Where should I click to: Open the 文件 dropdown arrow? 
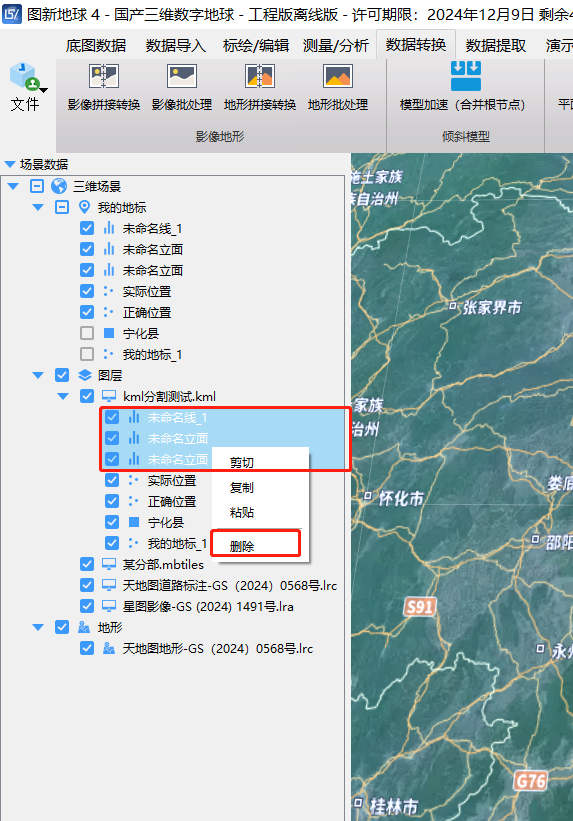44,90
